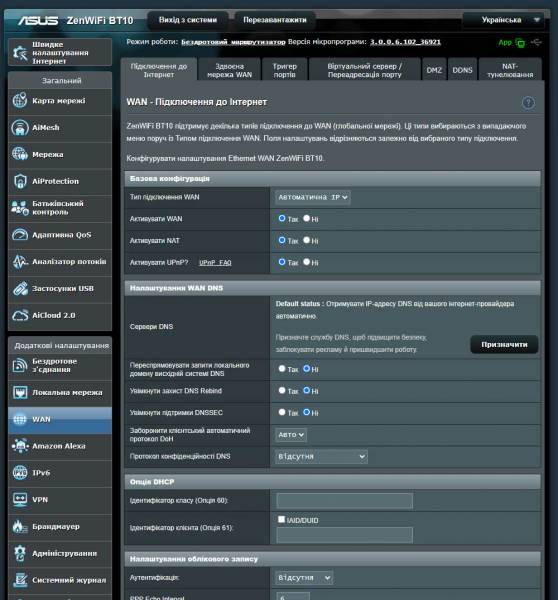Open the AiMesh icon in the sidebar
Viewport: 558px width, 600px height.
[x=20, y=127]
